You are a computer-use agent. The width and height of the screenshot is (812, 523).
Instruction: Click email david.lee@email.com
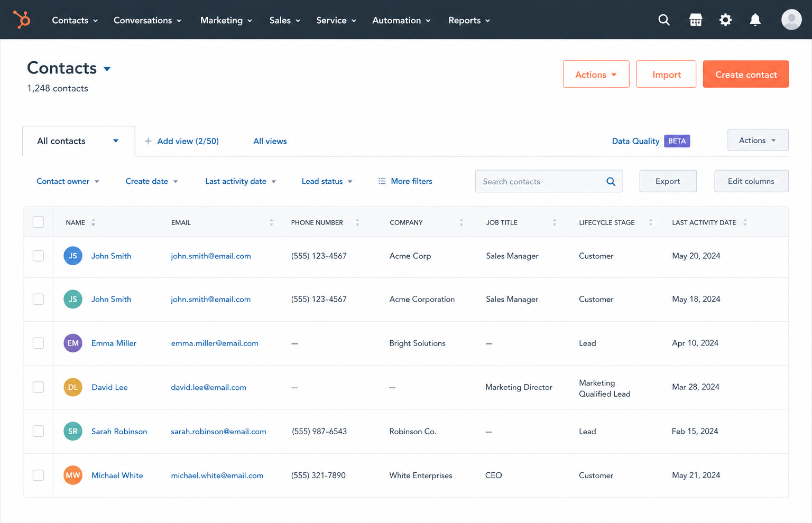pos(208,387)
